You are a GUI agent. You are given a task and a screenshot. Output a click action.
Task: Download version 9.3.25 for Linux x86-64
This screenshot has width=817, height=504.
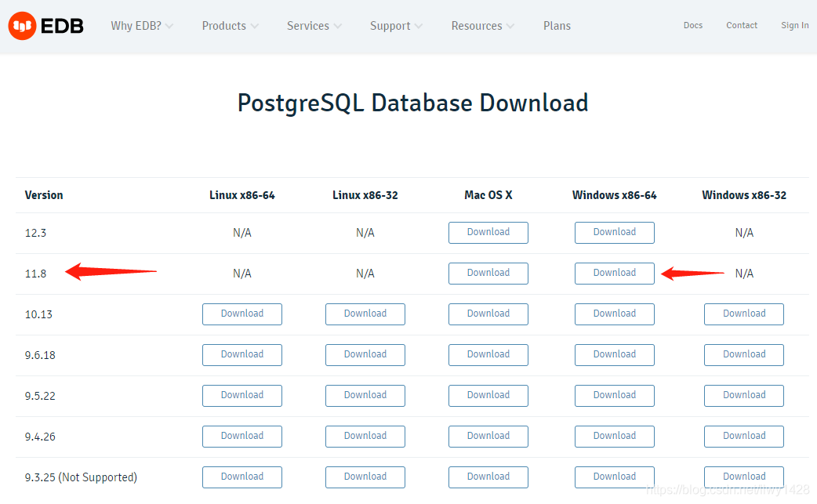coord(242,477)
